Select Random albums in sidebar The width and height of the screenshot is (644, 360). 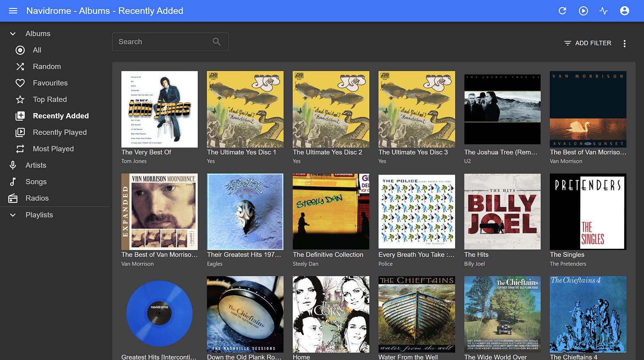[x=47, y=67]
